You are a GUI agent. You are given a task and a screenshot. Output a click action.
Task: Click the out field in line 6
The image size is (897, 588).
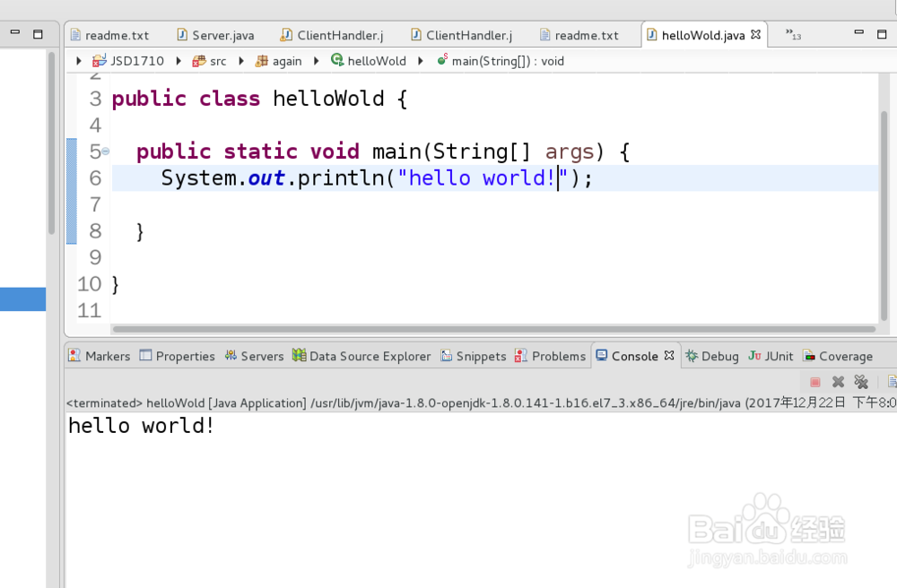(266, 177)
